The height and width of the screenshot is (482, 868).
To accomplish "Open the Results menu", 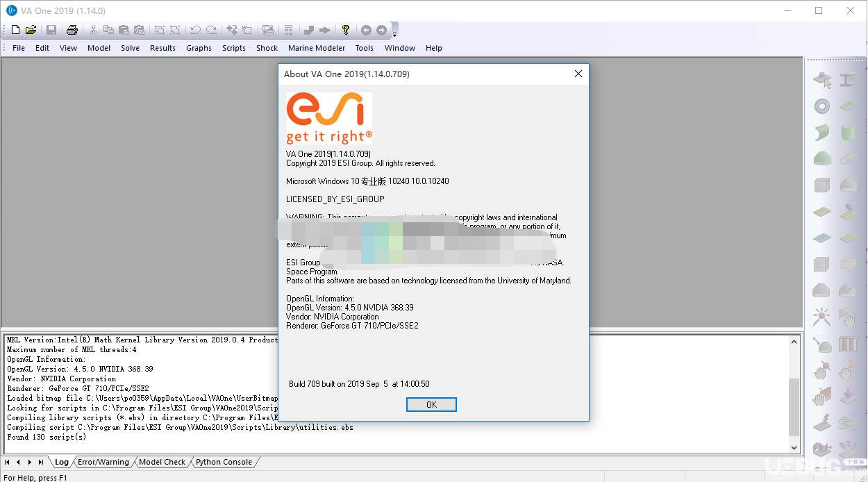I will click(162, 48).
